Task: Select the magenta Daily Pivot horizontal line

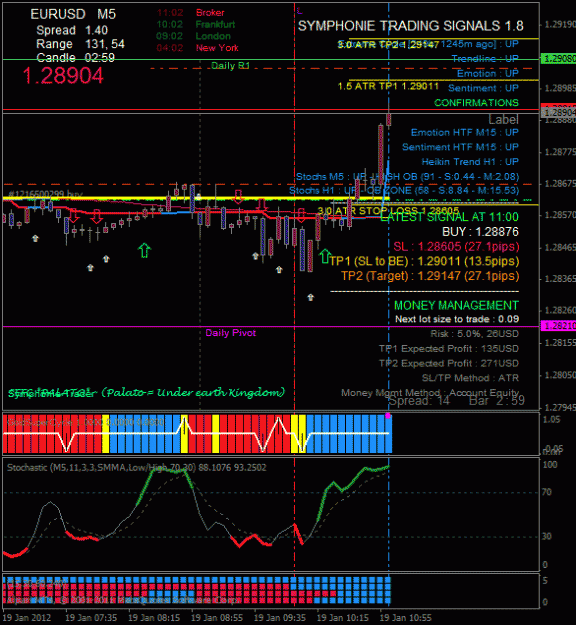Action: click(x=271, y=326)
